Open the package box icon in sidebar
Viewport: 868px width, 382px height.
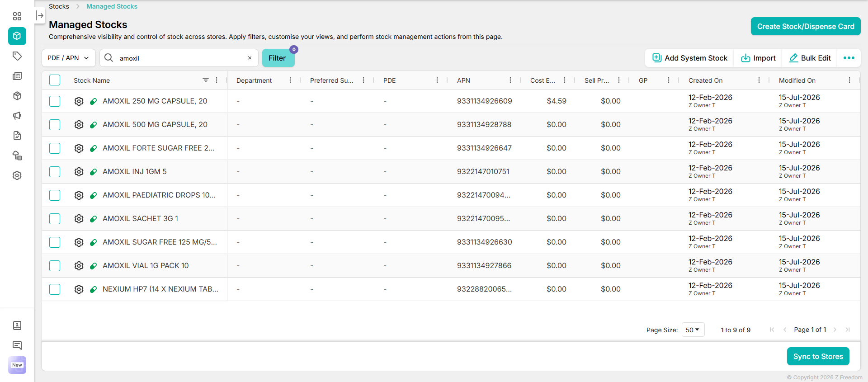tap(17, 96)
